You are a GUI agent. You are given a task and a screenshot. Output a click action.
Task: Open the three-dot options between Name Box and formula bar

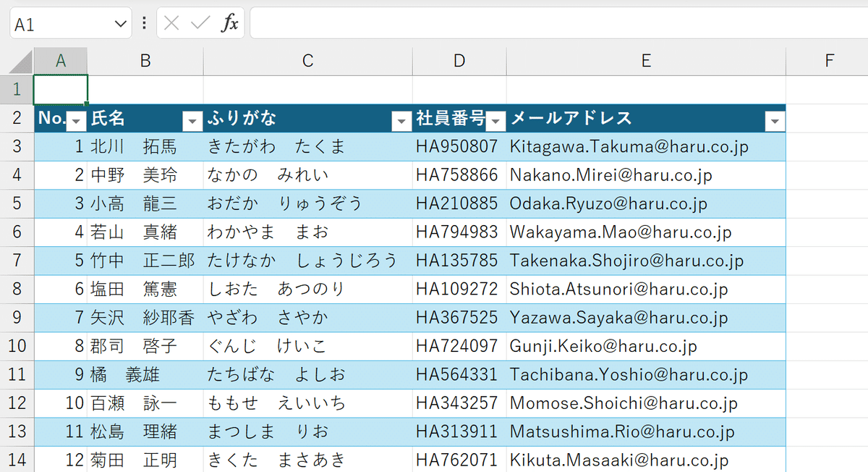pos(144,22)
